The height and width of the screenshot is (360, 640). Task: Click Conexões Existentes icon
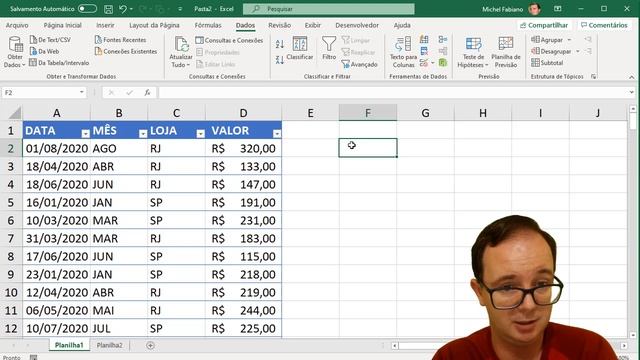[98, 51]
